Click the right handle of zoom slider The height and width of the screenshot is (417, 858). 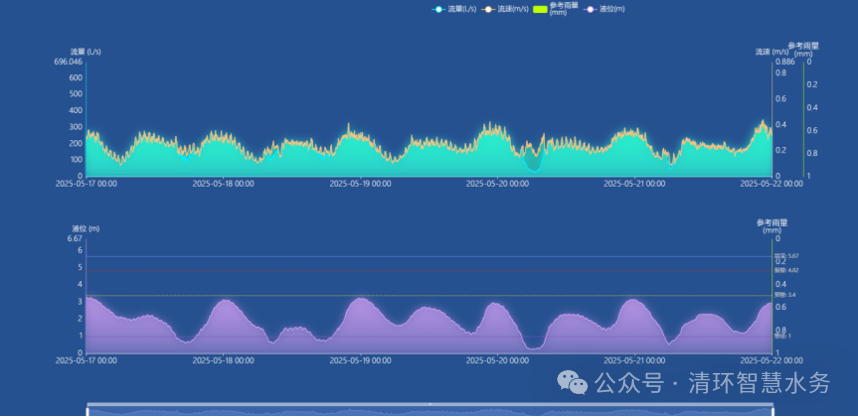(x=773, y=410)
